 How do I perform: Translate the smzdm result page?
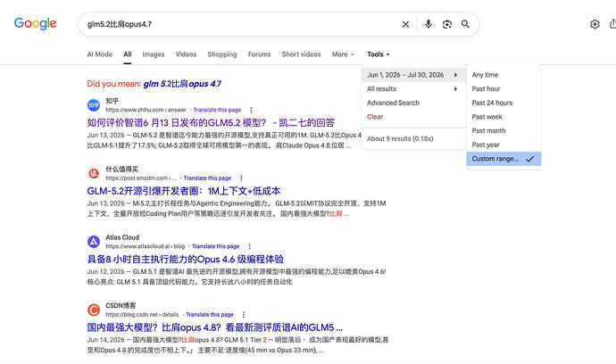coord(207,178)
